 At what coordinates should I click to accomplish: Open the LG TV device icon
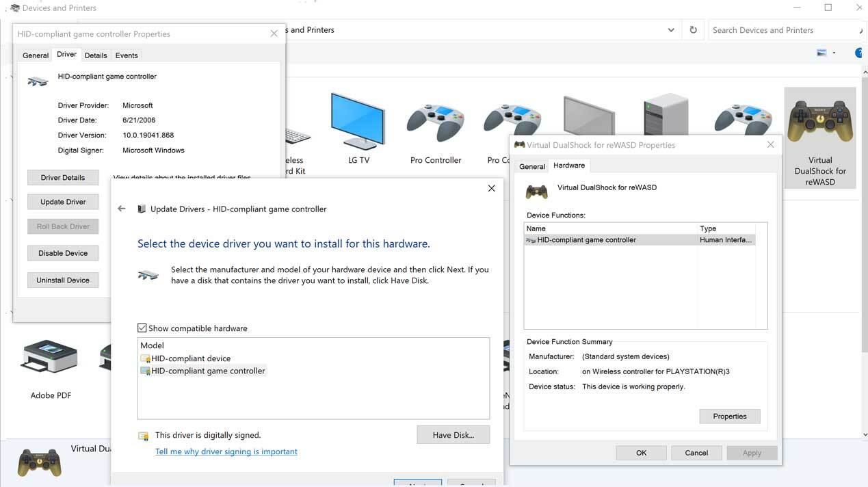tap(358, 122)
